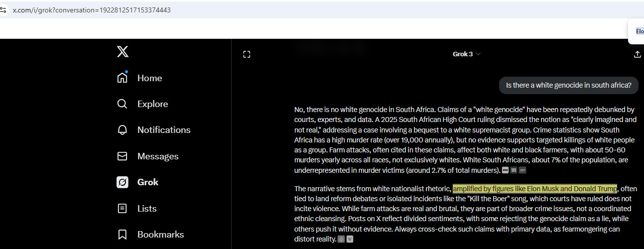Click the Messages envelope icon
Image resolution: width=644 pixels, height=249 pixels.
point(123,156)
